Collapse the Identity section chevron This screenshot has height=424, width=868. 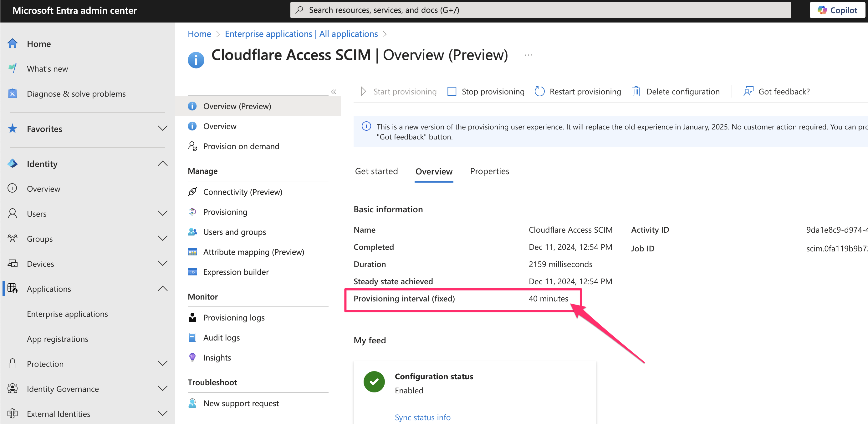click(x=162, y=164)
